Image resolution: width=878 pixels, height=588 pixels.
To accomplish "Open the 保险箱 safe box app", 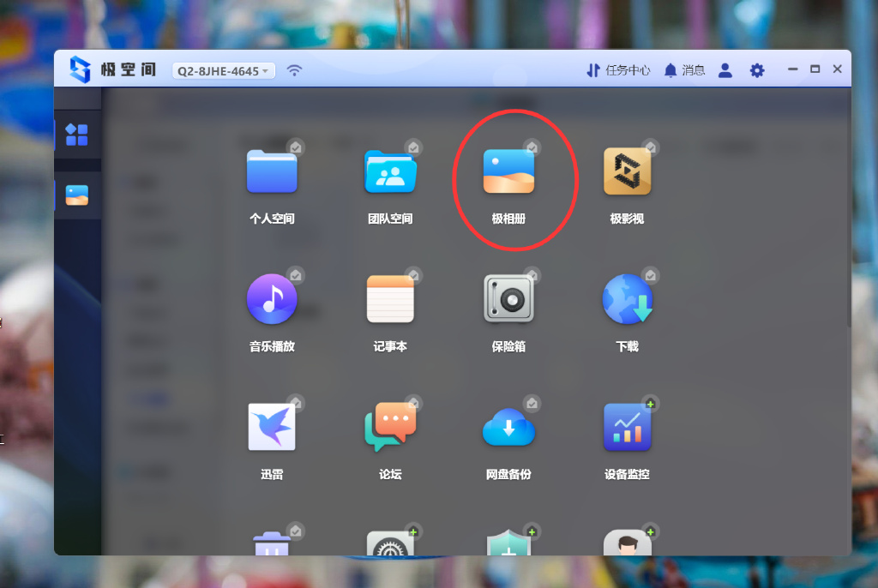I will pos(508,299).
